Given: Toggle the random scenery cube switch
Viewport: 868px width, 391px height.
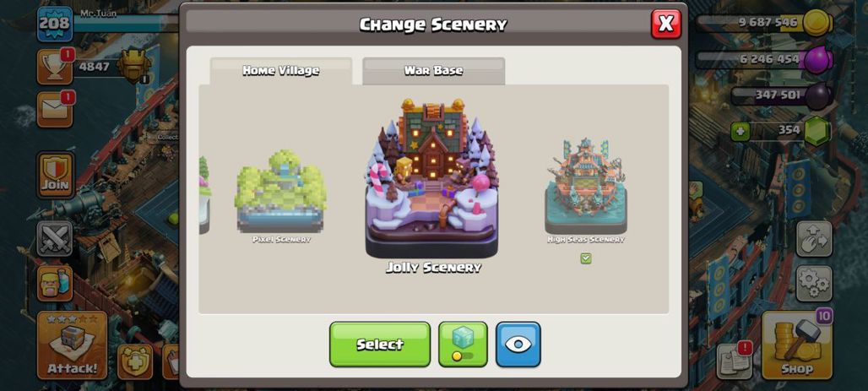Looking at the screenshot, I should coord(463,344).
